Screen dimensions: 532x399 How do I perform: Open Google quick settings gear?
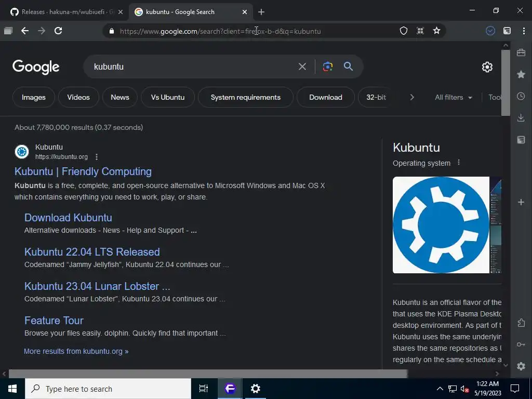tap(487, 67)
